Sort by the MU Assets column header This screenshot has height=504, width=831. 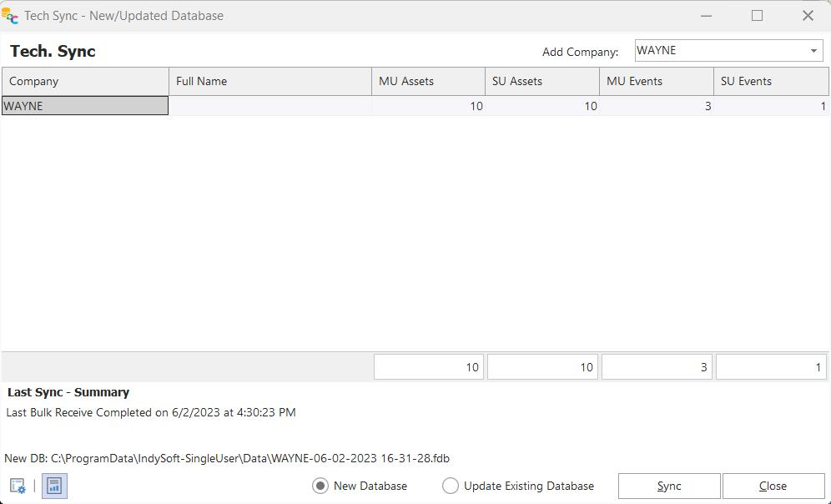click(428, 82)
